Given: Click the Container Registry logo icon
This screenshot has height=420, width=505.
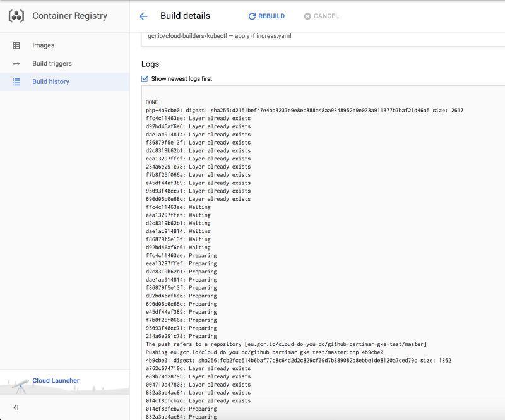Looking at the screenshot, I should [16, 16].
